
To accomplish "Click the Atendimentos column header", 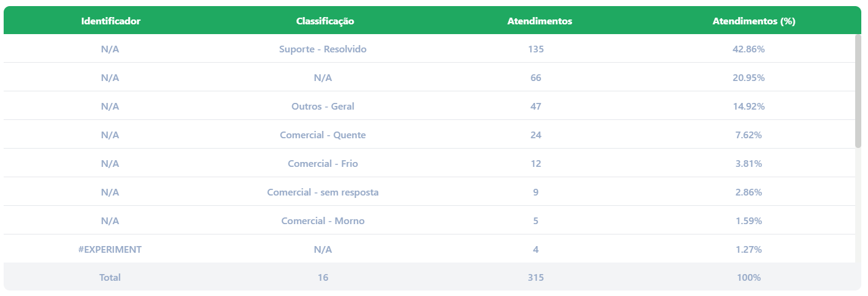I will coord(540,21).
